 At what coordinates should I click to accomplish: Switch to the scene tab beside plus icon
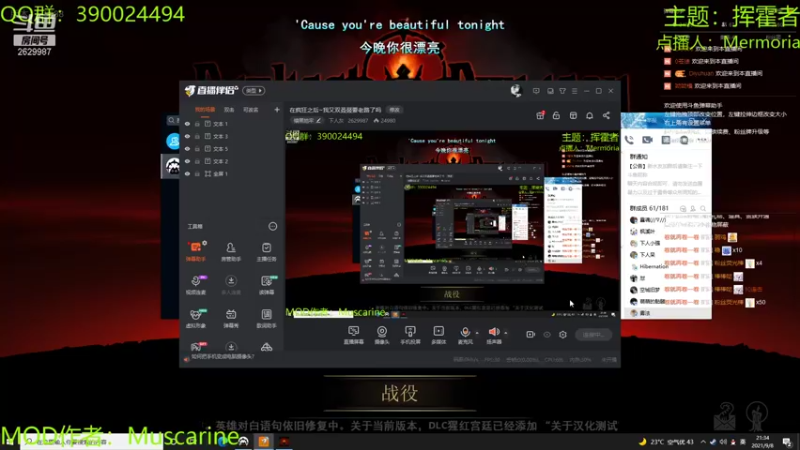point(251,110)
